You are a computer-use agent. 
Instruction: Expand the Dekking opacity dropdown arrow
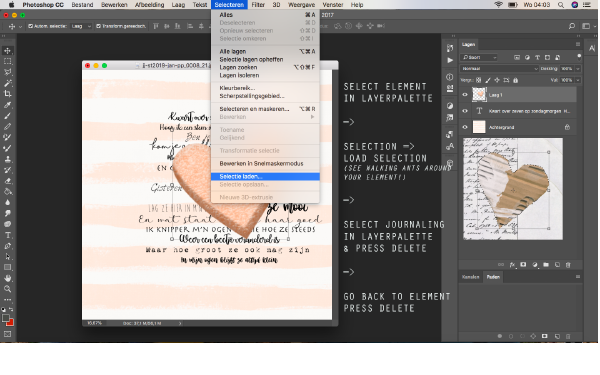[578, 68]
